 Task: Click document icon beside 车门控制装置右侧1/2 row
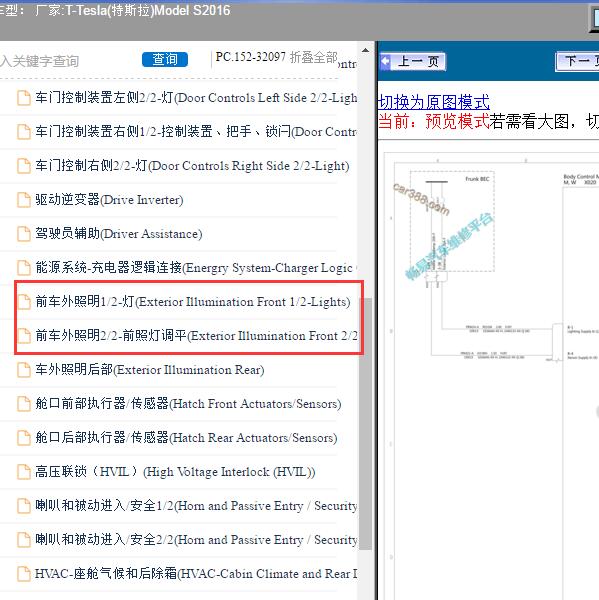(24, 132)
